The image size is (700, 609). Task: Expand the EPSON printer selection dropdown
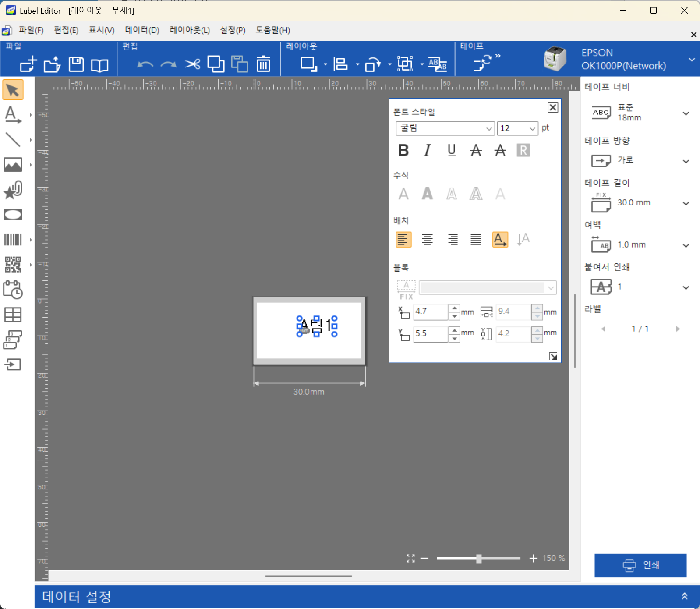coord(691,60)
